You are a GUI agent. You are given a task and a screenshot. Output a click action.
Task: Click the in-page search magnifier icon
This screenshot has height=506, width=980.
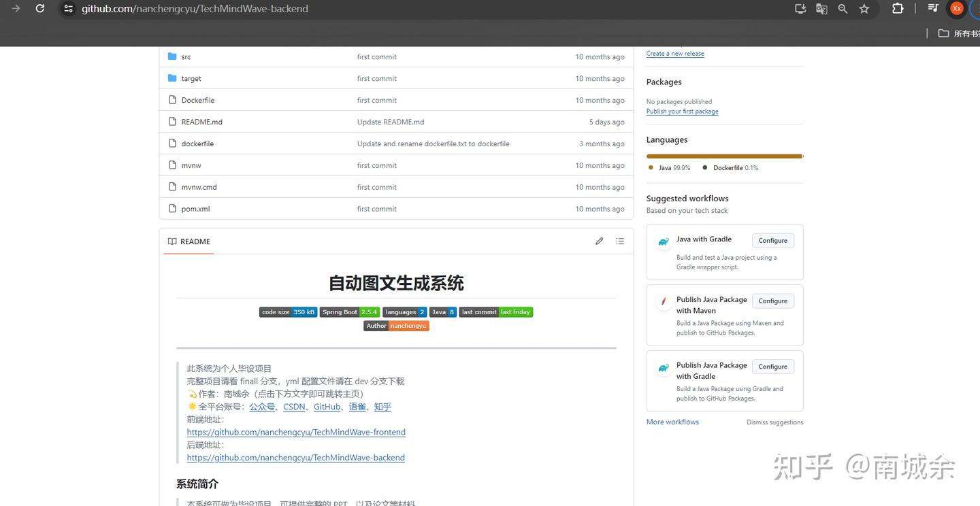843,8
